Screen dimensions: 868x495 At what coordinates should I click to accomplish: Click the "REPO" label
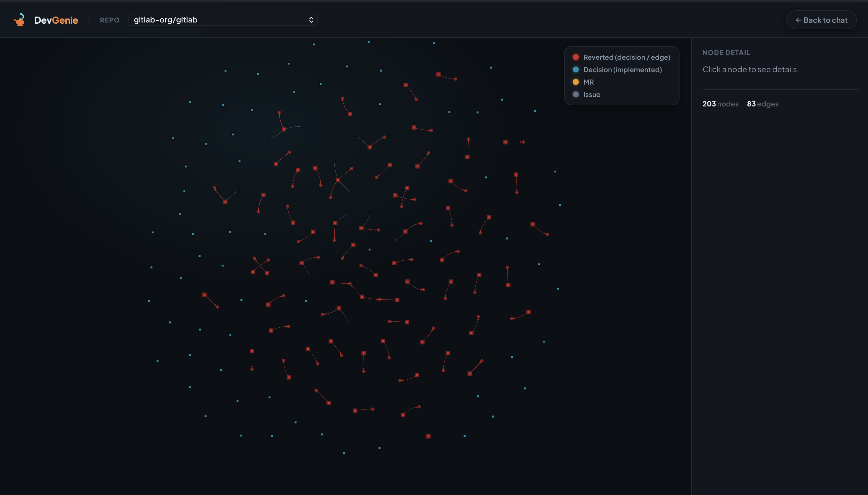point(109,20)
